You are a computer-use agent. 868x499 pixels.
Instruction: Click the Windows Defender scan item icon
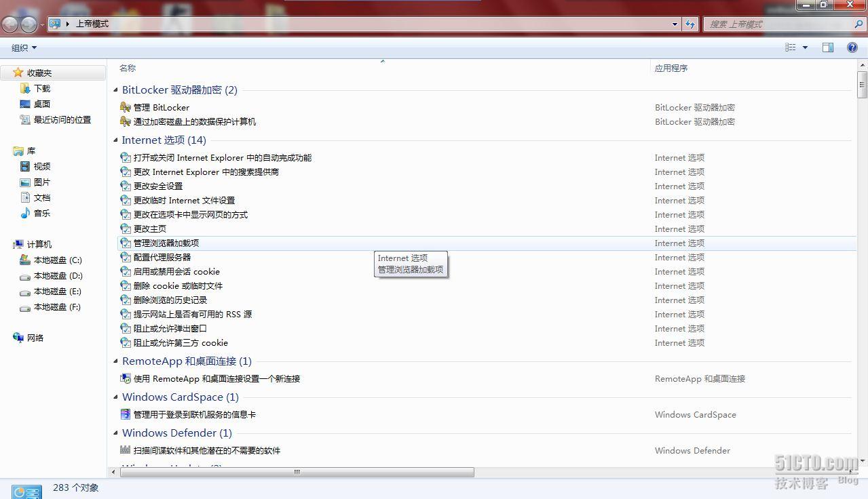pyautogui.click(x=125, y=450)
